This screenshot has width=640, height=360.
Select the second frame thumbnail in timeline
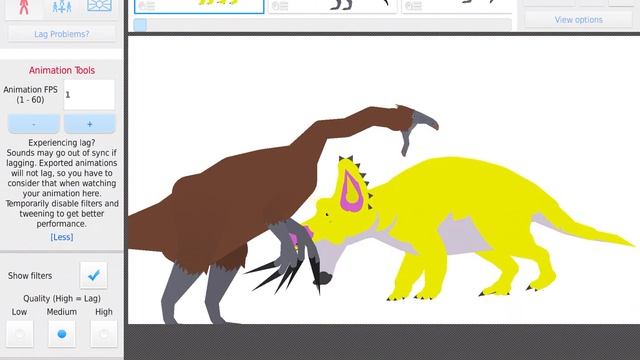tap(332, 7)
